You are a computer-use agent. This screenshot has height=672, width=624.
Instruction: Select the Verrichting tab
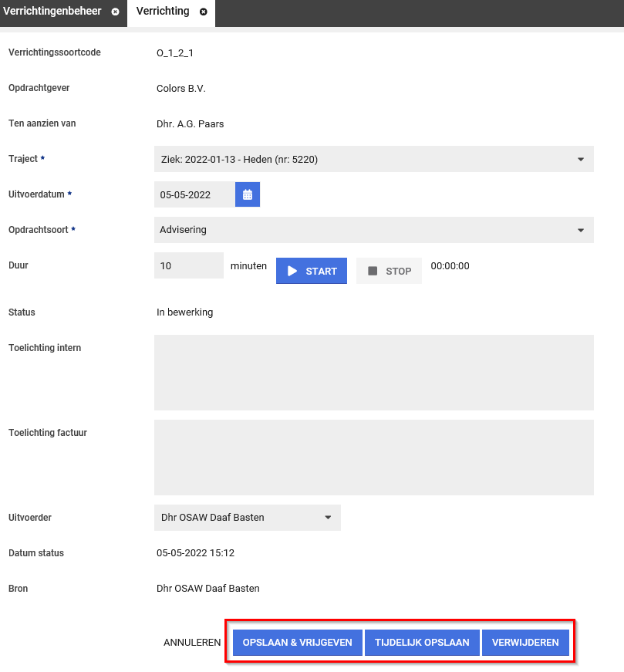coord(162,12)
